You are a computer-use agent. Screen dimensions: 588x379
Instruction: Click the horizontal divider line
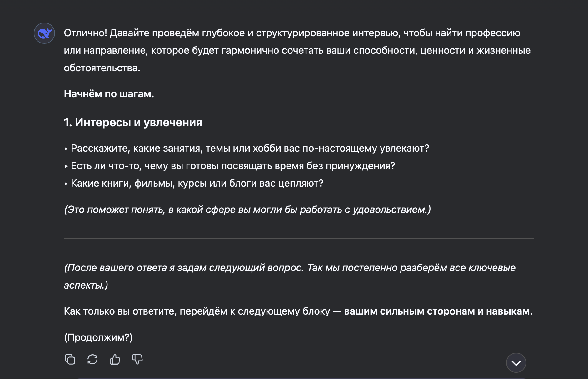(294, 238)
